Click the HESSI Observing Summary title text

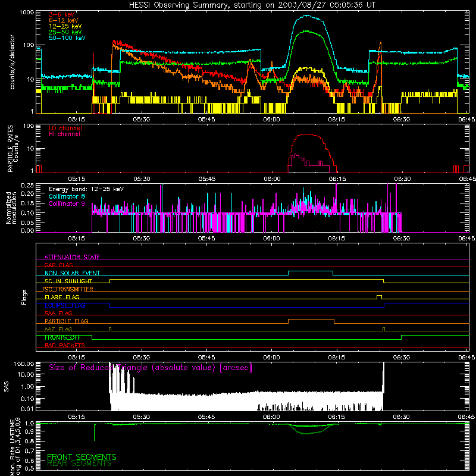click(x=252, y=5)
